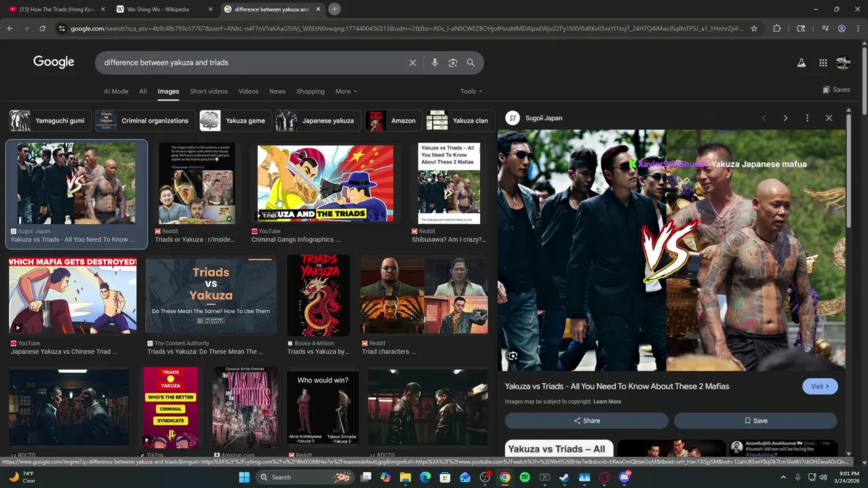Open File Explorer from the taskbar
868x488 pixels.
click(406, 477)
